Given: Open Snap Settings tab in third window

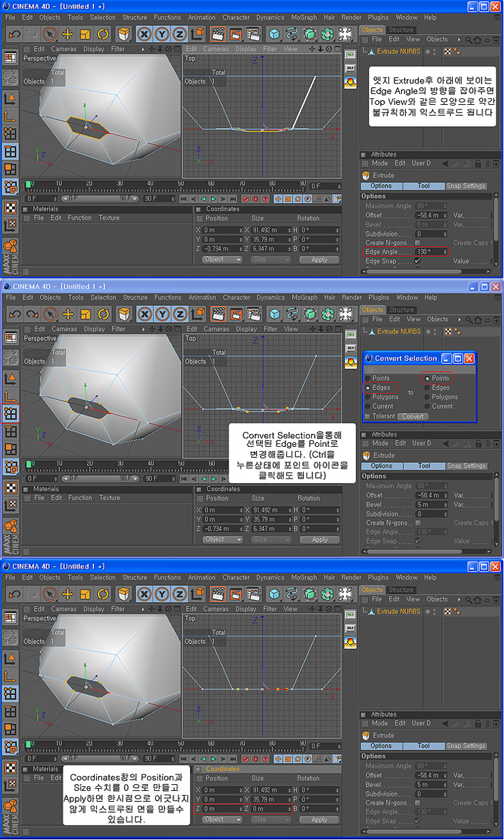Looking at the screenshot, I should coord(466,746).
